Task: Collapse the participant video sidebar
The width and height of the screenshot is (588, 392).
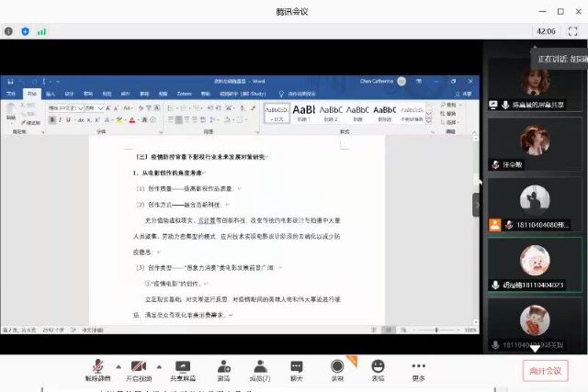Action: point(477,205)
